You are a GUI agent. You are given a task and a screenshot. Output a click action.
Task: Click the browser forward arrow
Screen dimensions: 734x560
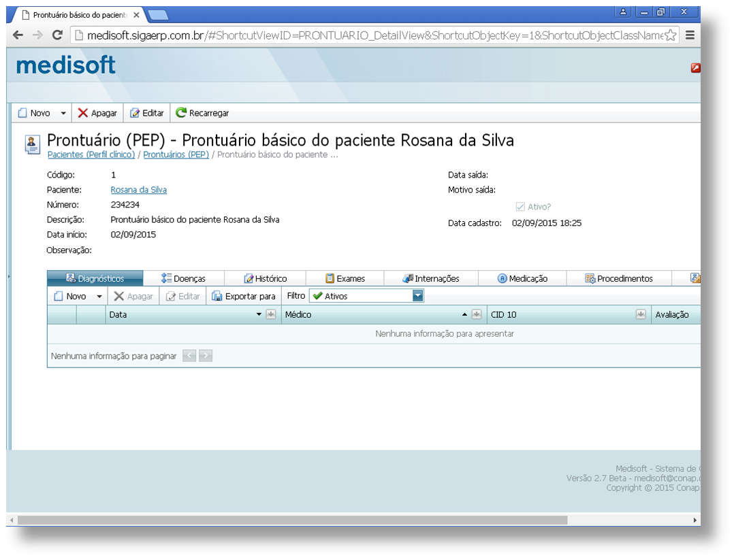click(x=37, y=35)
